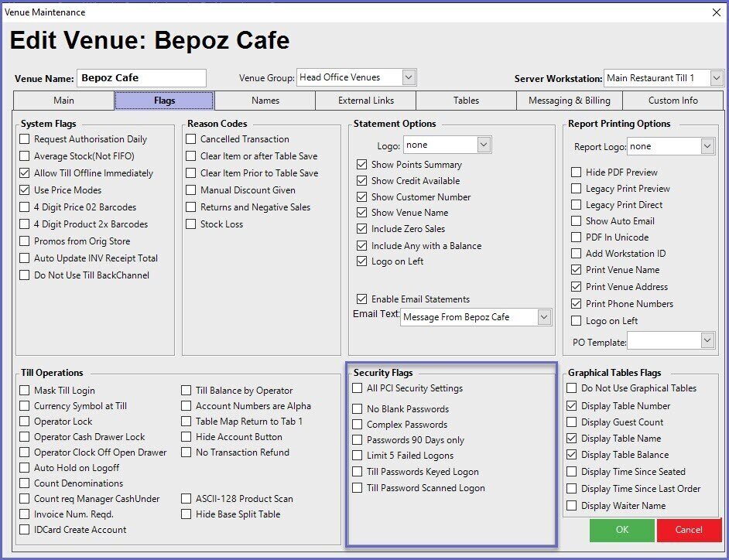
Task: Open the PO Template dropdown
Action: coord(707,340)
